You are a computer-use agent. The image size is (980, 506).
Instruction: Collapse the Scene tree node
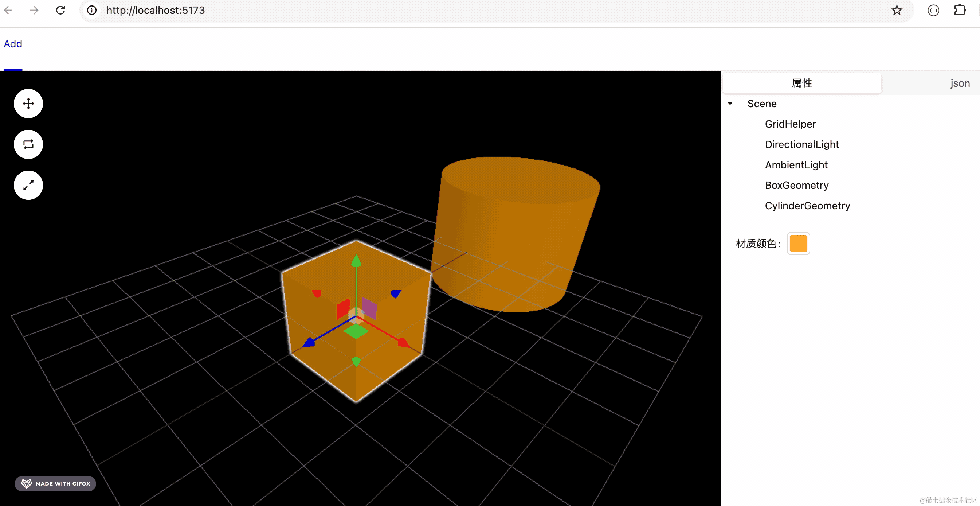pyautogui.click(x=730, y=104)
